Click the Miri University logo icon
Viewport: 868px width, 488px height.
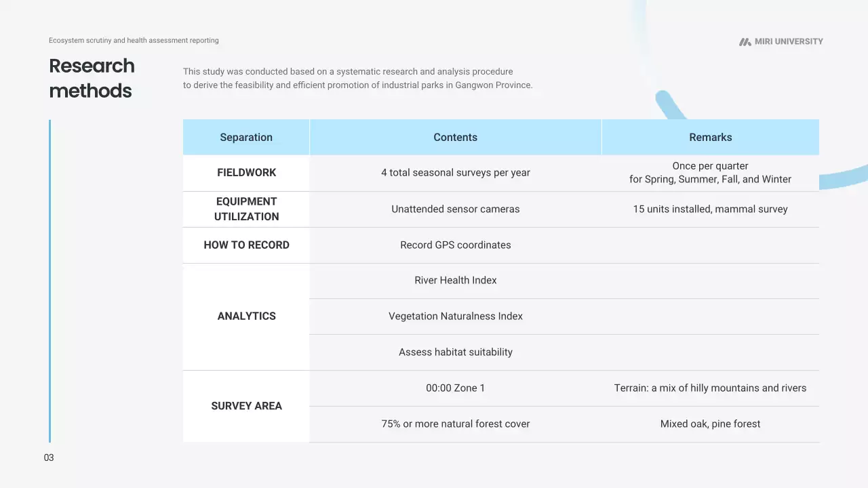tap(745, 42)
